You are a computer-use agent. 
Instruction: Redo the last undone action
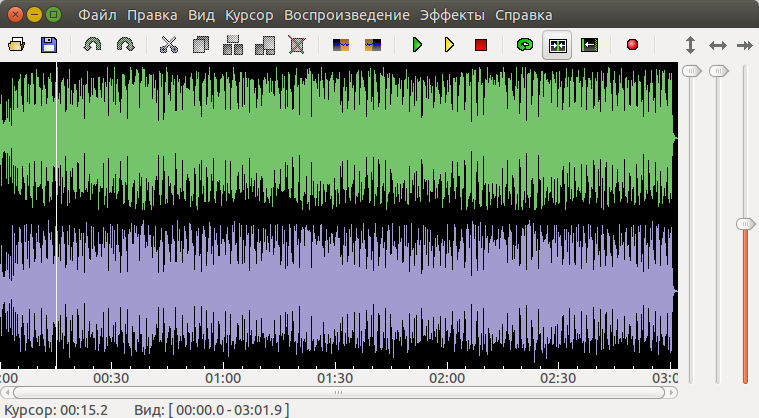coord(125,45)
